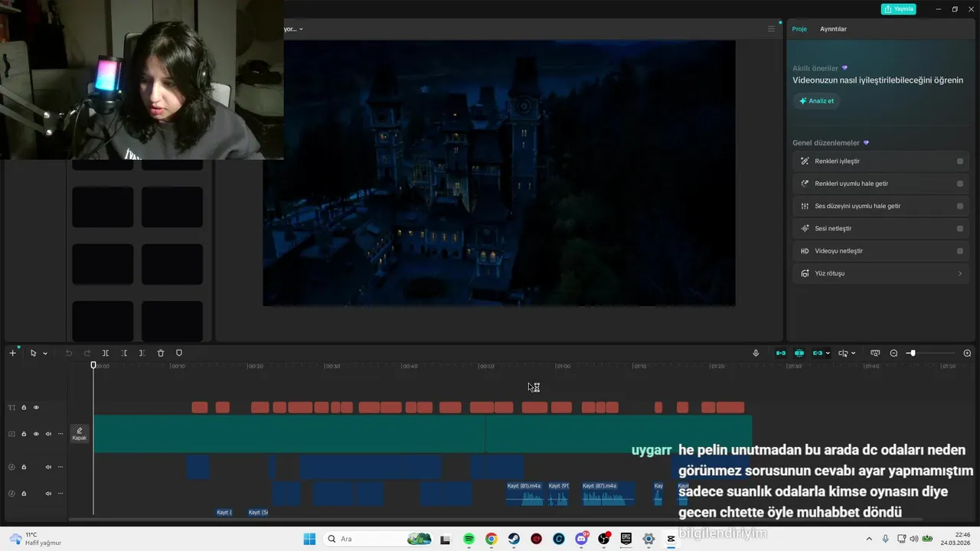Click the taskbar Ara search box
The height and width of the screenshot is (551, 980).
point(377,539)
